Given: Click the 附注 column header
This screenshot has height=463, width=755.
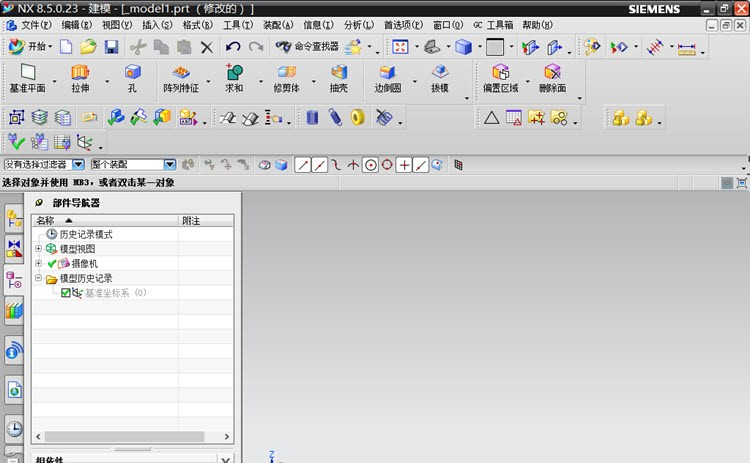Looking at the screenshot, I should click(x=206, y=220).
